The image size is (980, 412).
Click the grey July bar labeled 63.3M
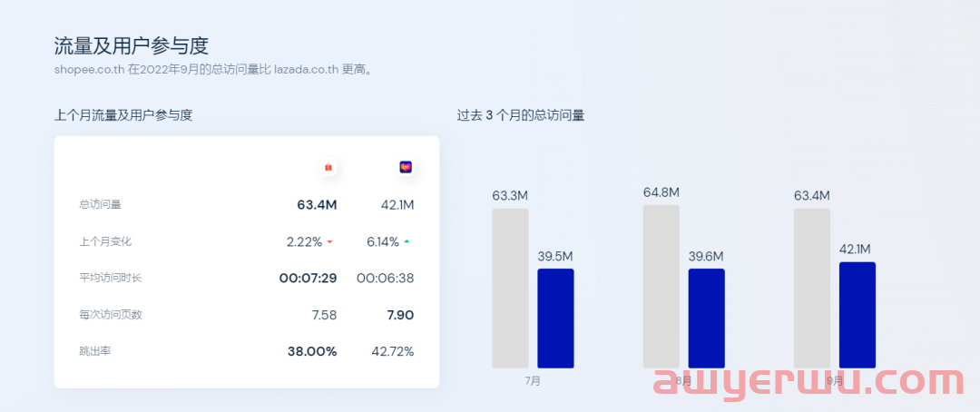510,289
